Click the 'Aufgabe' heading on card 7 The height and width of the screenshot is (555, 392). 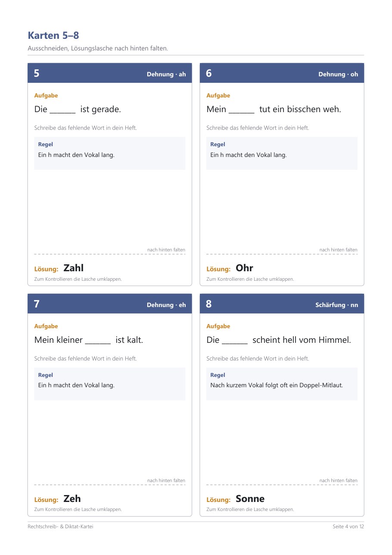46,326
